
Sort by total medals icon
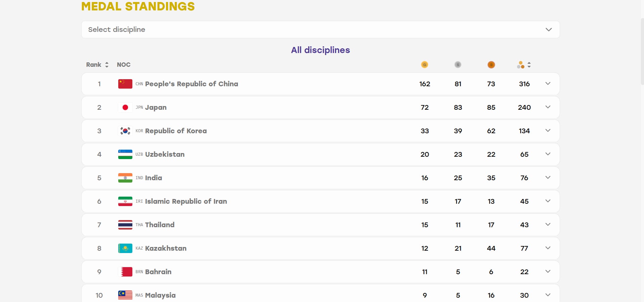click(524, 65)
